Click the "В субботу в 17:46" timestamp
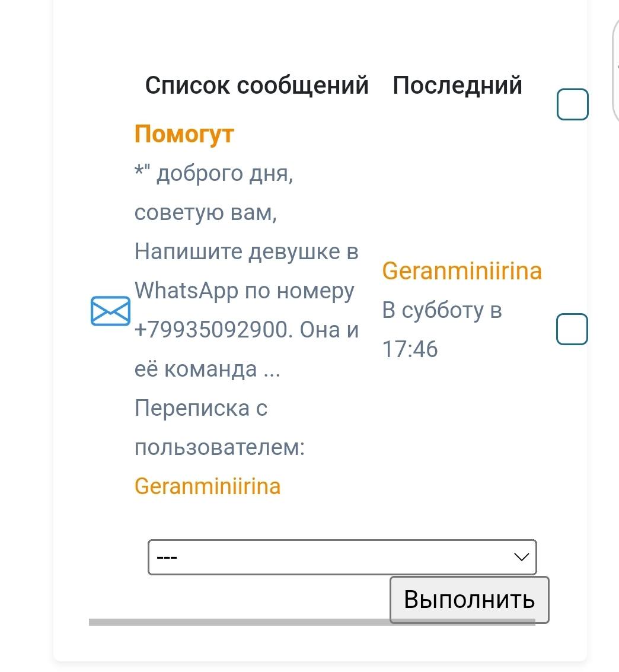 442,329
